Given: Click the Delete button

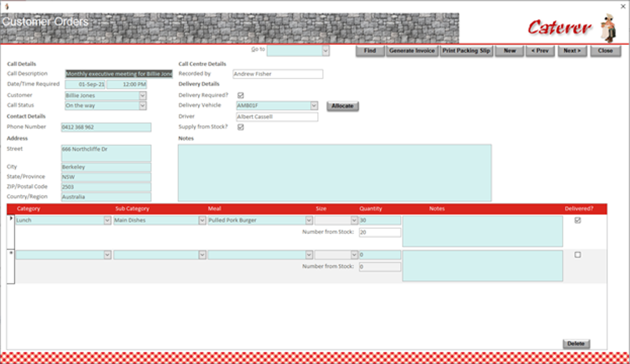Looking at the screenshot, I should [576, 344].
